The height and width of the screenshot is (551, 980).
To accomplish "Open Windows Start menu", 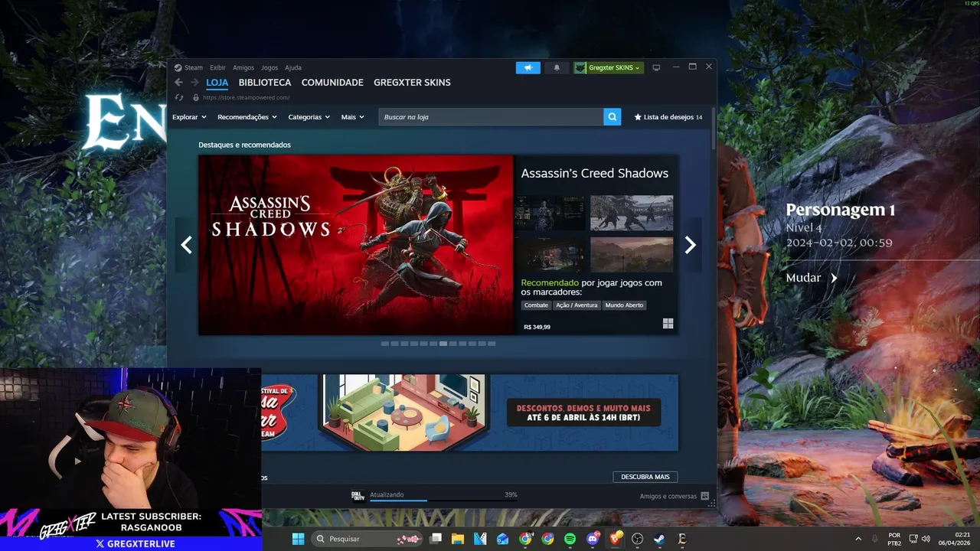I will (298, 539).
